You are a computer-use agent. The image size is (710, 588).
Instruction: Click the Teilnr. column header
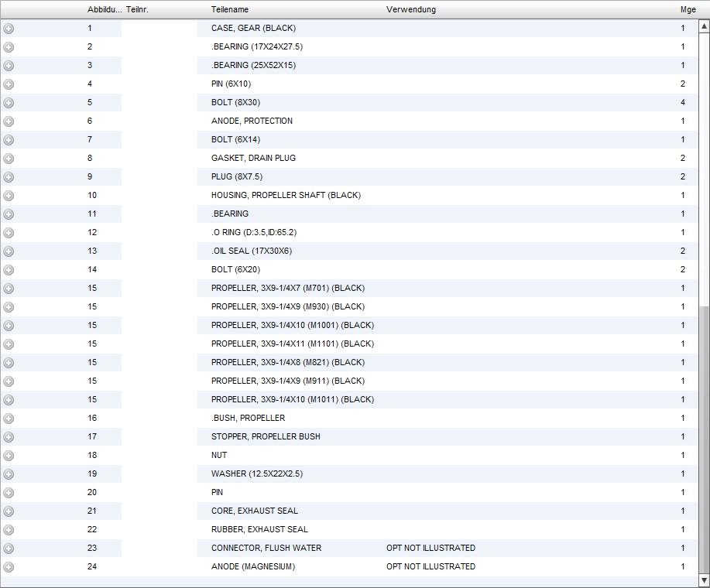coord(139,9)
